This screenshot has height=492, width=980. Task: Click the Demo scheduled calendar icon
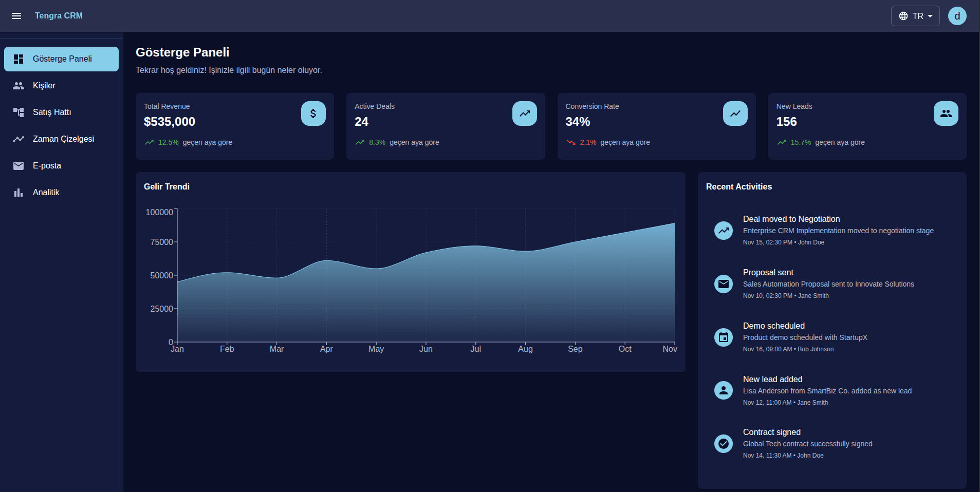[723, 337]
